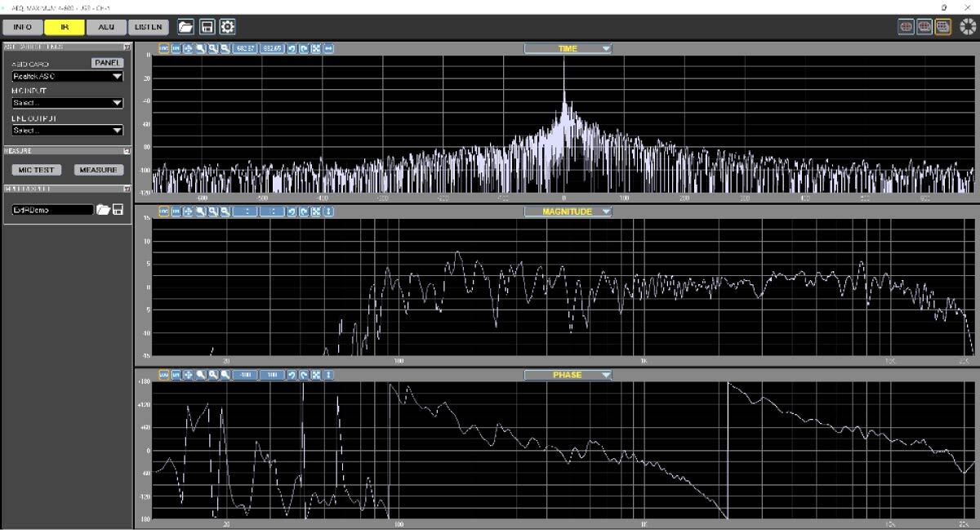Enable the two-graph layout view button

(x=924, y=27)
